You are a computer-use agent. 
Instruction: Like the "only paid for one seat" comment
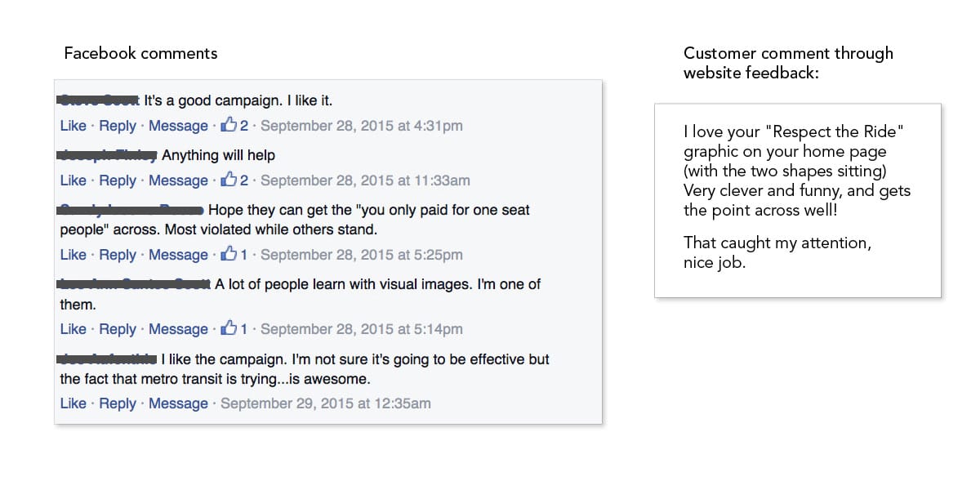pos(73,255)
